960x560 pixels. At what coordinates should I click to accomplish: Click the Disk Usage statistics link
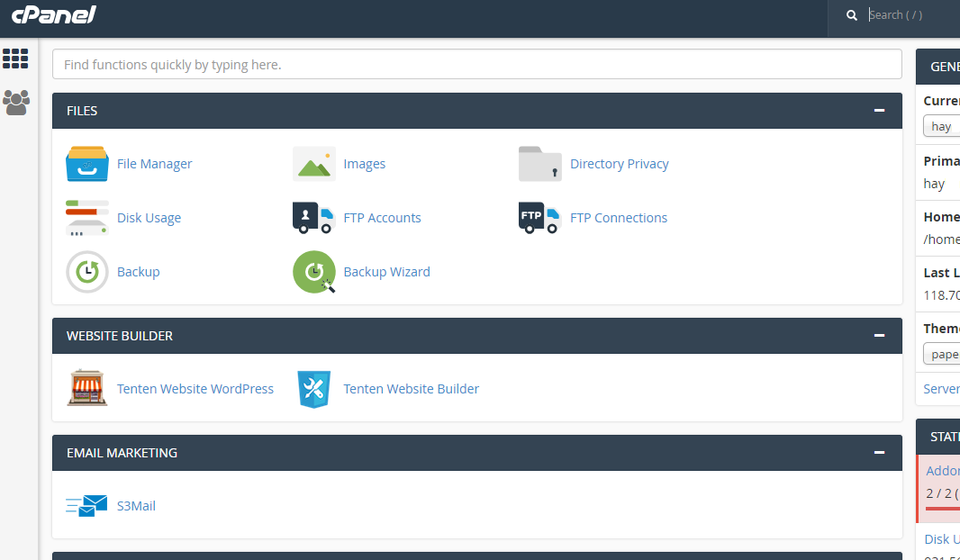[942, 539]
